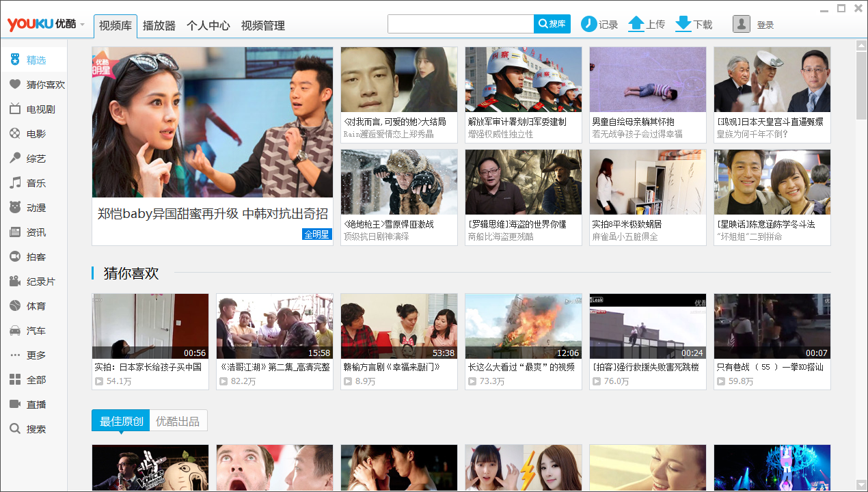This screenshot has height=492, width=868.
Task: Click the 电视剧 TV icon in sidebar
Action: (x=15, y=109)
